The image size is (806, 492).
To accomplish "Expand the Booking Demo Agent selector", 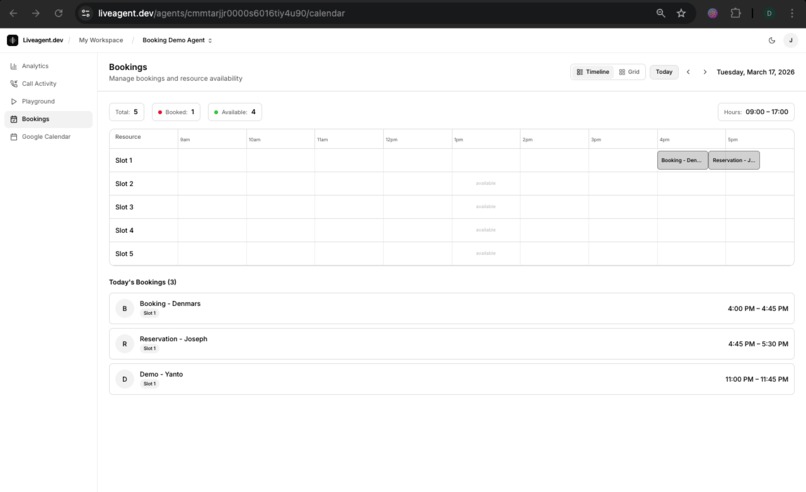I will tap(177, 40).
